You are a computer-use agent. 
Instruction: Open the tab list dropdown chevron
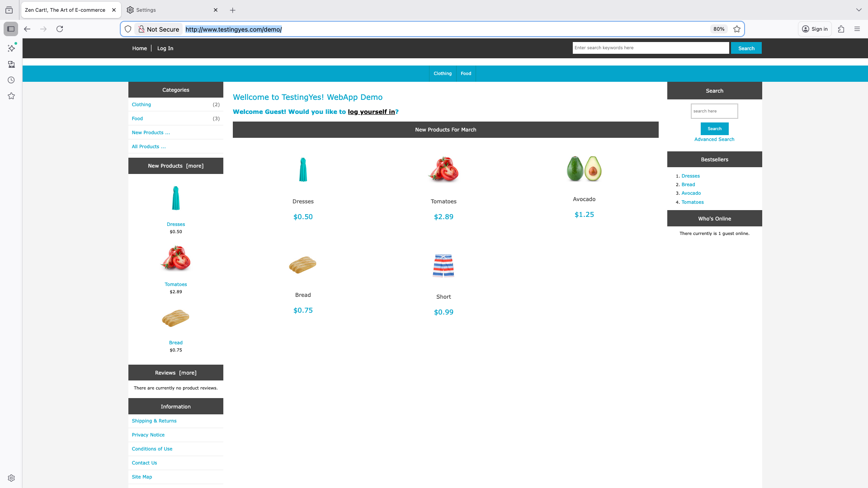(x=859, y=9)
